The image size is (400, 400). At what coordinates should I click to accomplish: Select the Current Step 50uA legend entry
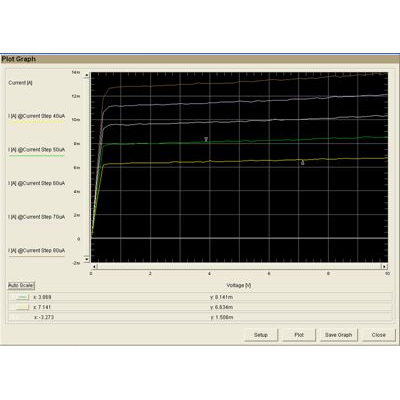pyautogui.click(x=37, y=150)
